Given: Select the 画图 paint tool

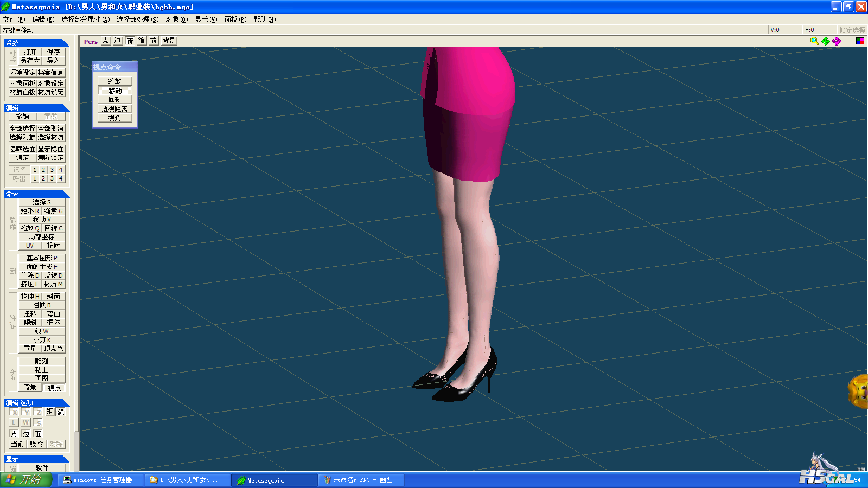Looking at the screenshot, I should point(42,378).
